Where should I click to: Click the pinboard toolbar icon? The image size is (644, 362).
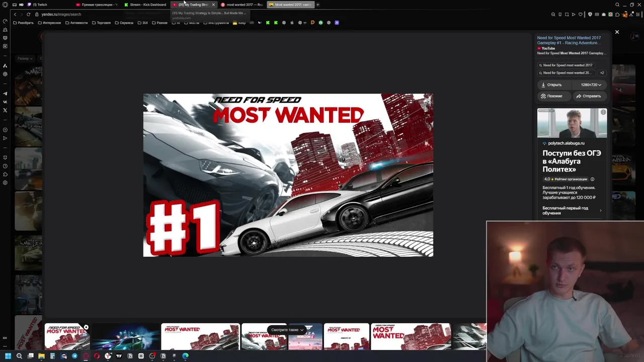click(x=560, y=14)
